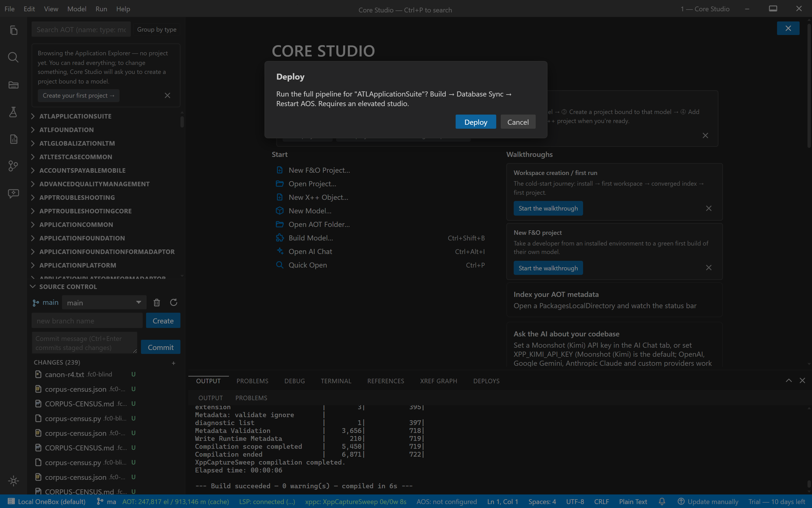
Task: Dismiss the no-project notice in Application Explorer
Action: tap(167, 95)
